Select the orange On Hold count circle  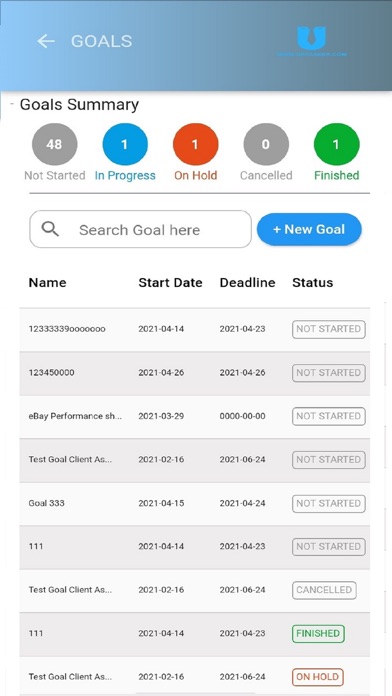tap(195, 144)
